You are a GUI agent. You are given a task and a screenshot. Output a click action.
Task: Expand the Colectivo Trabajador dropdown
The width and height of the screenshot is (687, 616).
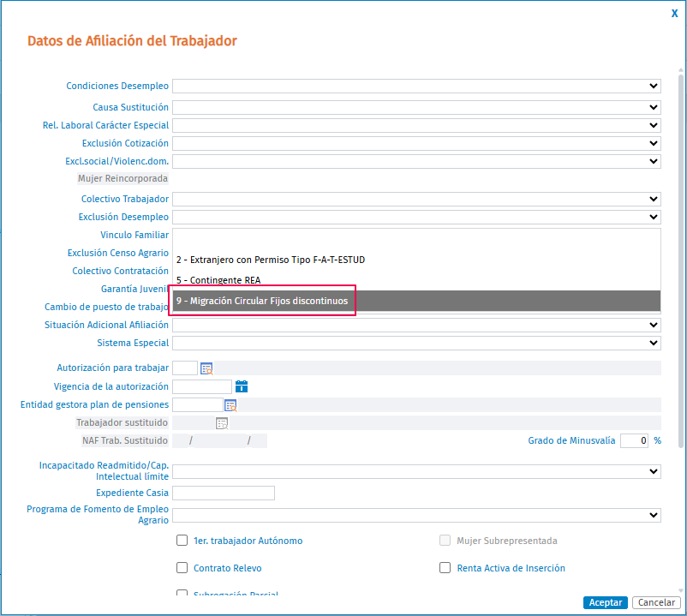click(416, 199)
